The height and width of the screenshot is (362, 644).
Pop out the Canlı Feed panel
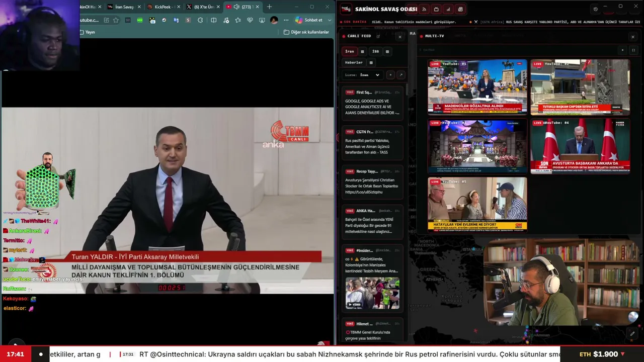[378, 36]
